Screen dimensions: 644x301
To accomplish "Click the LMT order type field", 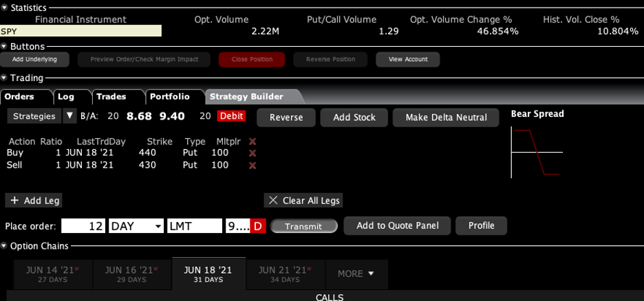I will (195, 226).
